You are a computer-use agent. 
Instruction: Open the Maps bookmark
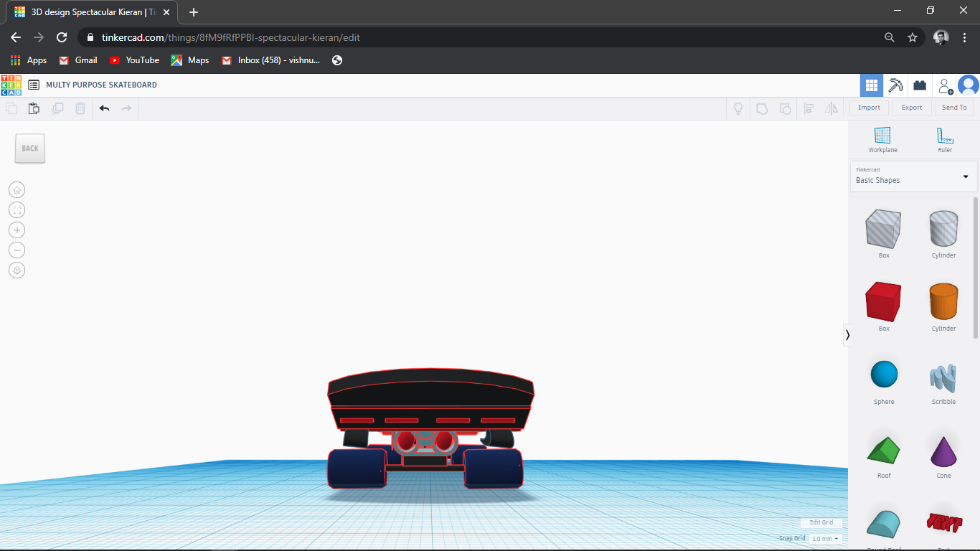(190, 60)
